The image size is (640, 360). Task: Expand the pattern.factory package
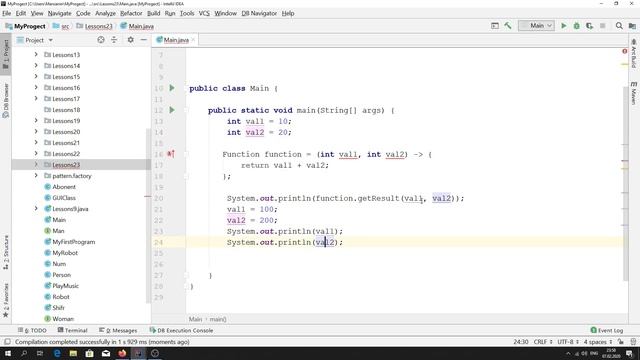coord(36,176)
